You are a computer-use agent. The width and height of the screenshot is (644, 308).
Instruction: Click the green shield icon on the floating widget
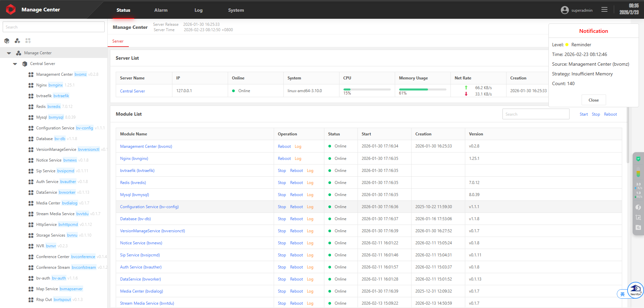coord(638,159)
